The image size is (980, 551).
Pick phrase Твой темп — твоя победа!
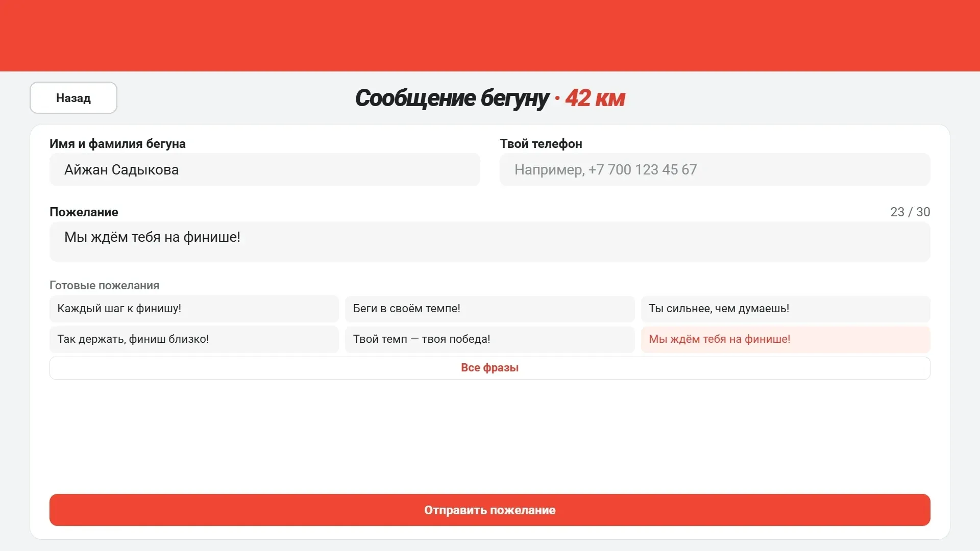(x=489, y=339)
